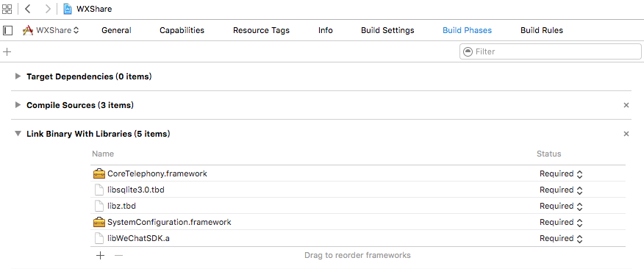The width and height of the screenshot is (644, 269).
Task: Add a new build phase with top plus icon
Action: pyautogui.click(x=7, y=51)
